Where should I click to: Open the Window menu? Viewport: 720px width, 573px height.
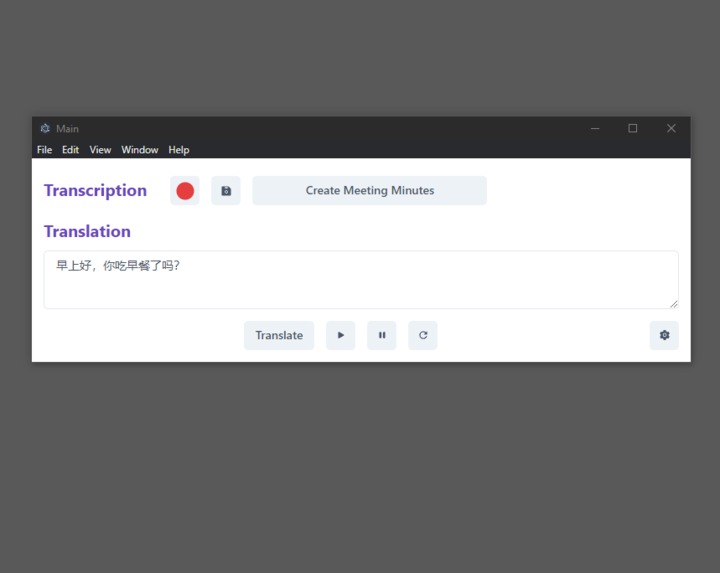click(140, 150)
